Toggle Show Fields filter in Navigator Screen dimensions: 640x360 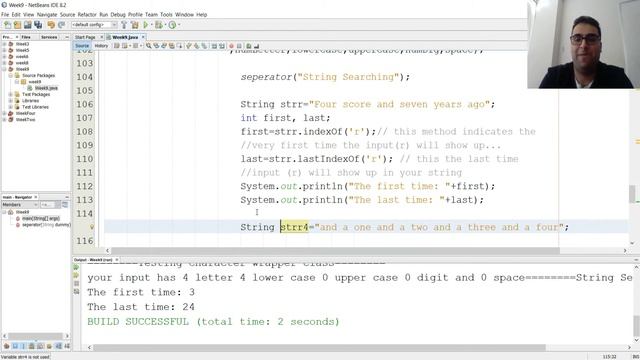coord(15,346)
